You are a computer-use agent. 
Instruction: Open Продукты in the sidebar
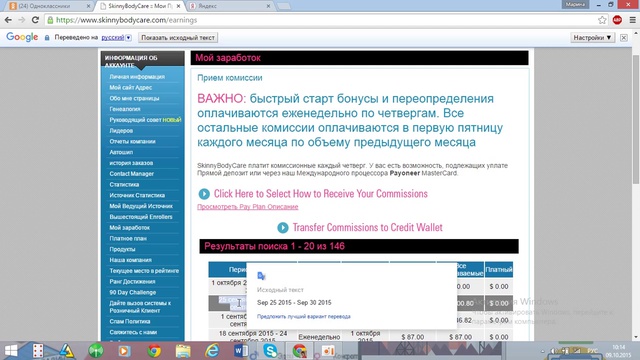122,249
